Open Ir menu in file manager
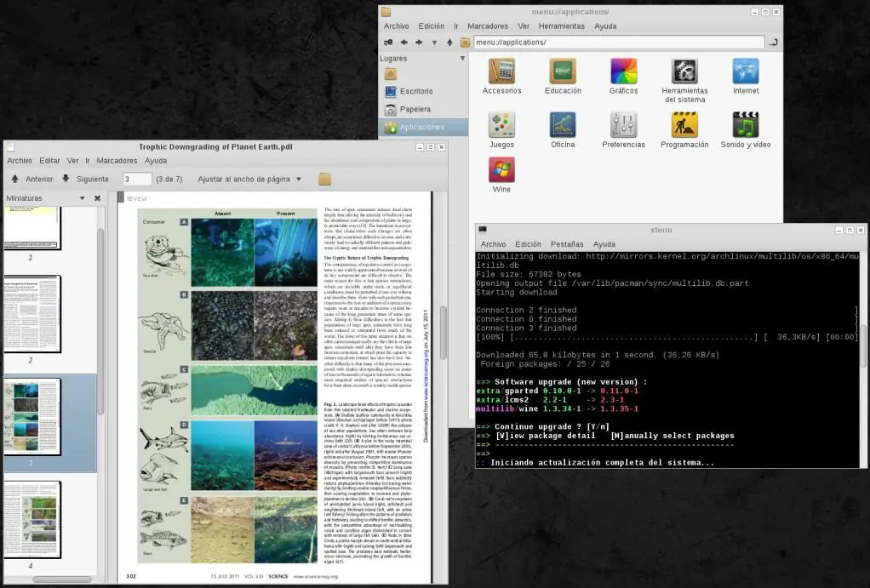Viewport: 870px width, 588px height. click(x=456, y=26)
